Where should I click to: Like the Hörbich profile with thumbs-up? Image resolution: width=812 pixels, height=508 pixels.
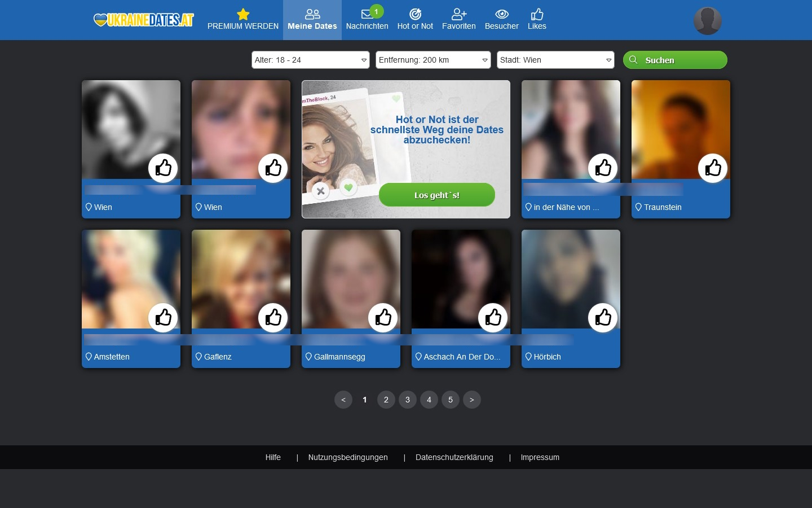(x=603, y=318)
